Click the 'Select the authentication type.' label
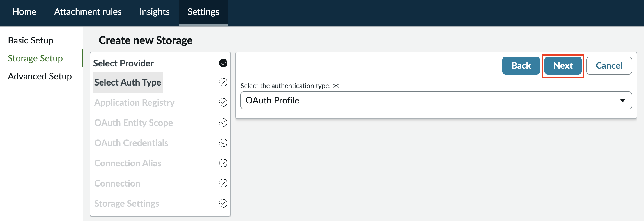 point(286,86)
